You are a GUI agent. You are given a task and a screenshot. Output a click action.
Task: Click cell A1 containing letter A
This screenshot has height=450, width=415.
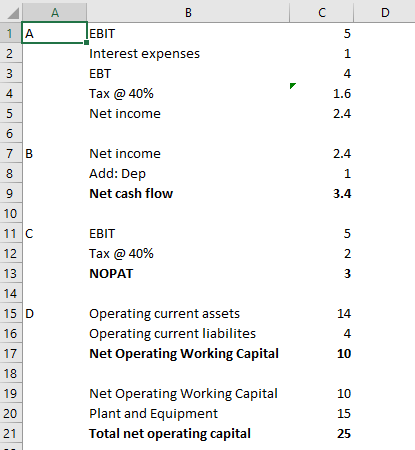[55, 33]
